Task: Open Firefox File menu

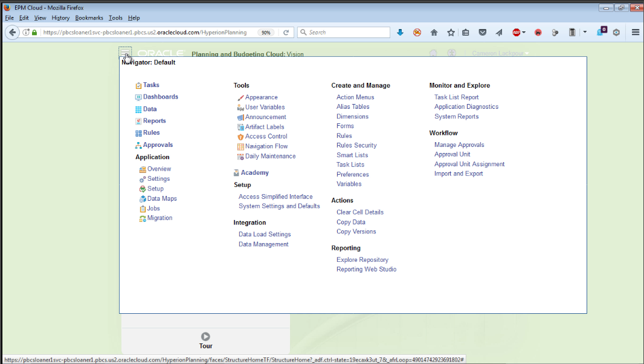Action: (x=9, y=18)
